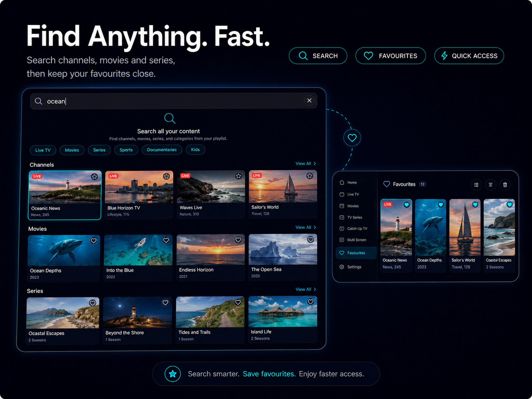532x399 pixels.
Task: Favourite the Endless Horizon movie
Action: click(238, 240)
